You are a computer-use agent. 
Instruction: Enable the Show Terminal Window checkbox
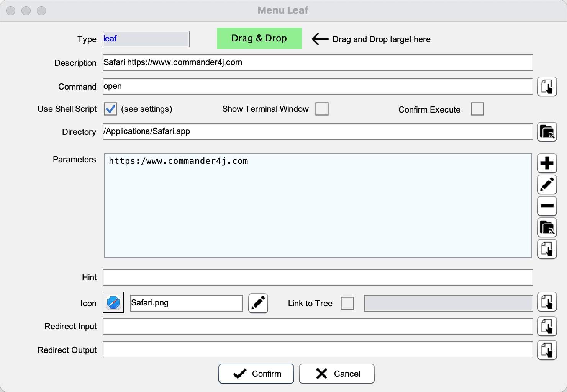click(x=322, y=109)
